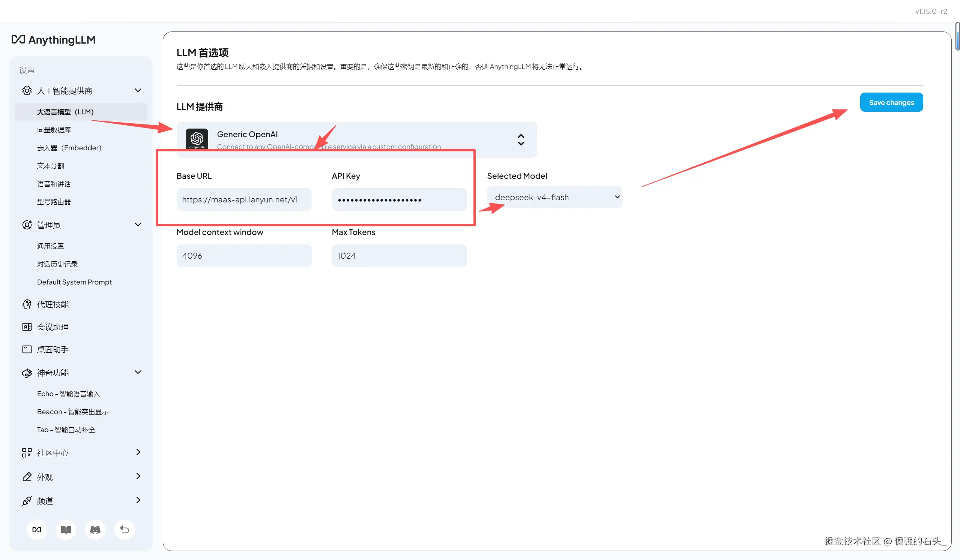The width and height of the screenshot is (960, 560).
Task: Expand the 频道 section
Action: click(x=138, y=500)
